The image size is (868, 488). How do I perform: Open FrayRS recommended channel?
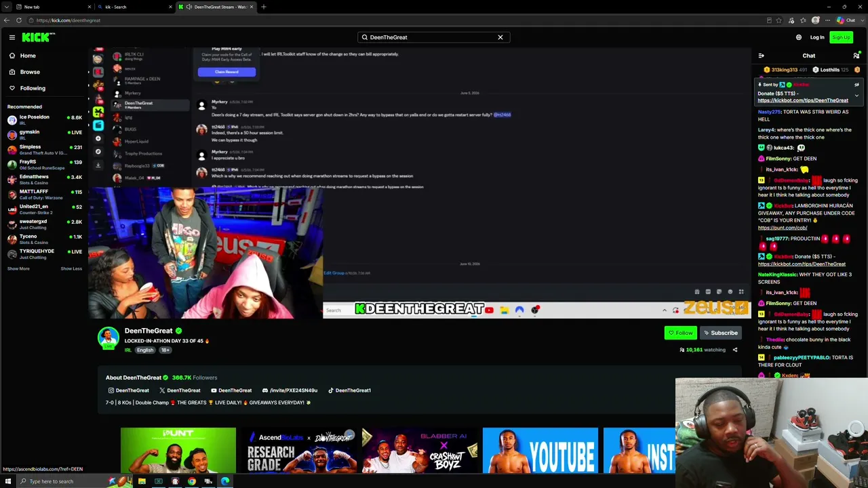(44, 164)
